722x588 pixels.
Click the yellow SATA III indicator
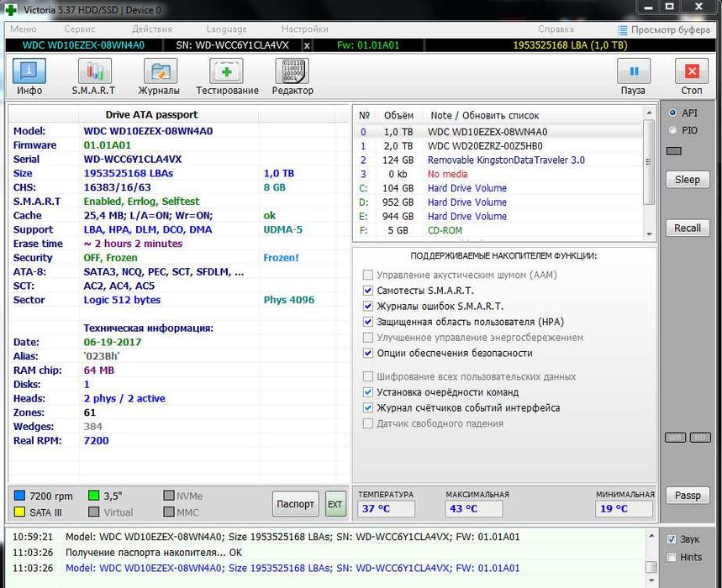pos(19,512)
